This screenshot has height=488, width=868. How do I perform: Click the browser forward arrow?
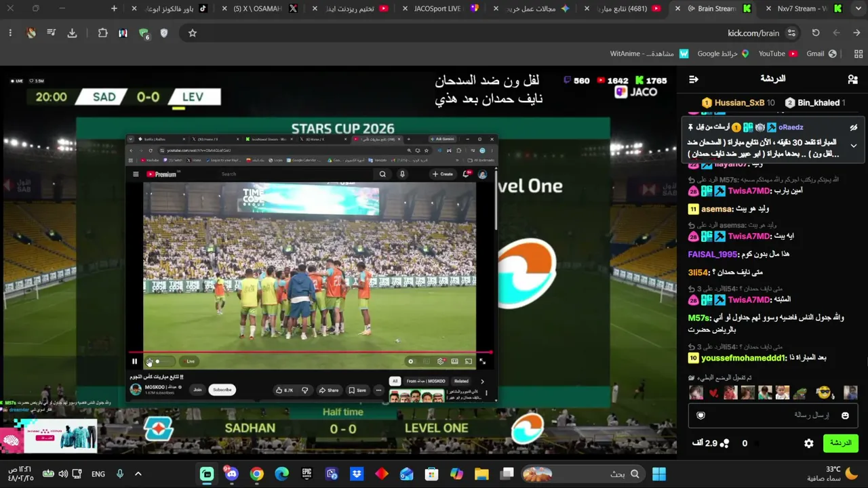click(x=836, y=33)
